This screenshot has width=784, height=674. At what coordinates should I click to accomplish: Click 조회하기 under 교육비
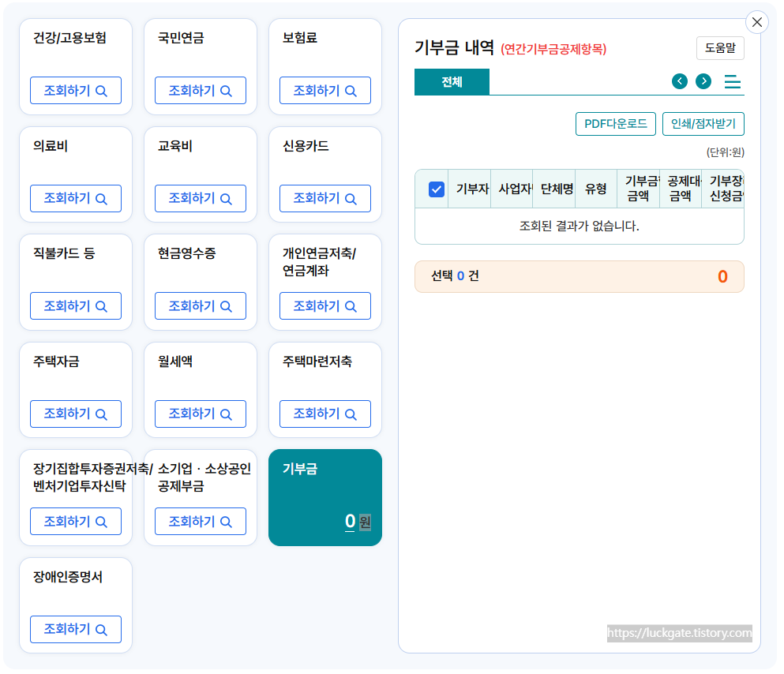point(201,198)
